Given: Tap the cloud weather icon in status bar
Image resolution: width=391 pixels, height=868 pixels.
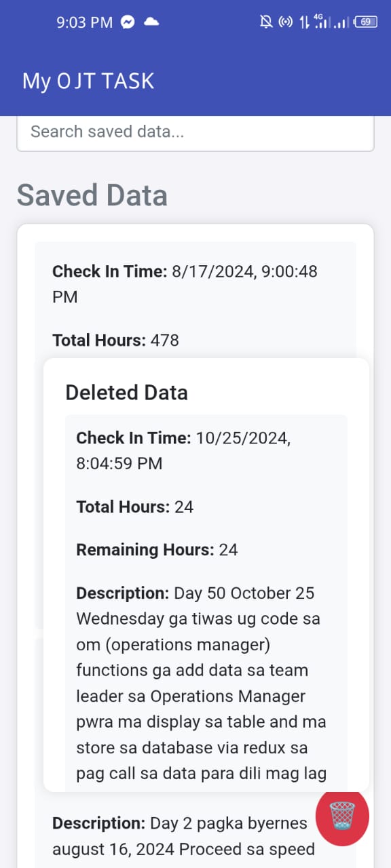Looking at the screenshot, I should tap(151, 22).
